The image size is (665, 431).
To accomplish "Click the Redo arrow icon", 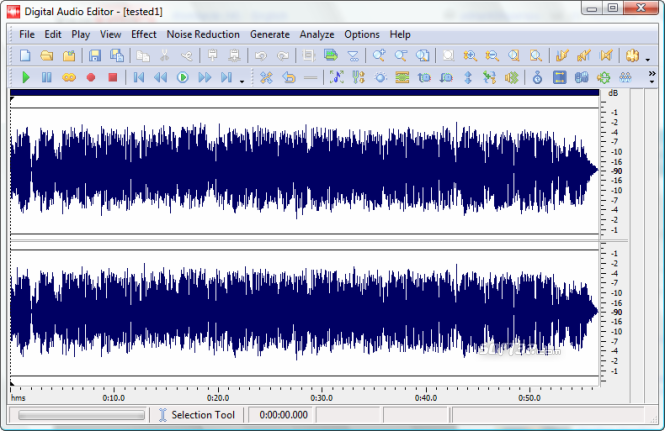I will point(283,56).
